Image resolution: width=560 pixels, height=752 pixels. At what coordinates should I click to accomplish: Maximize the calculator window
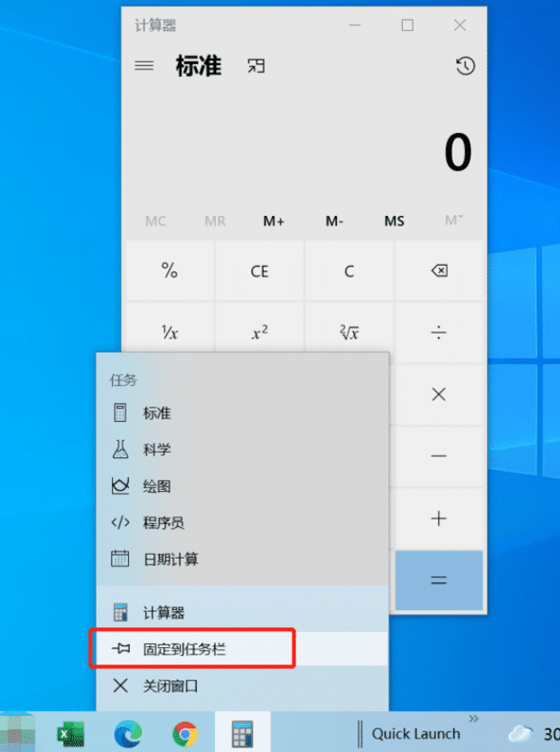tap(407, 25)
